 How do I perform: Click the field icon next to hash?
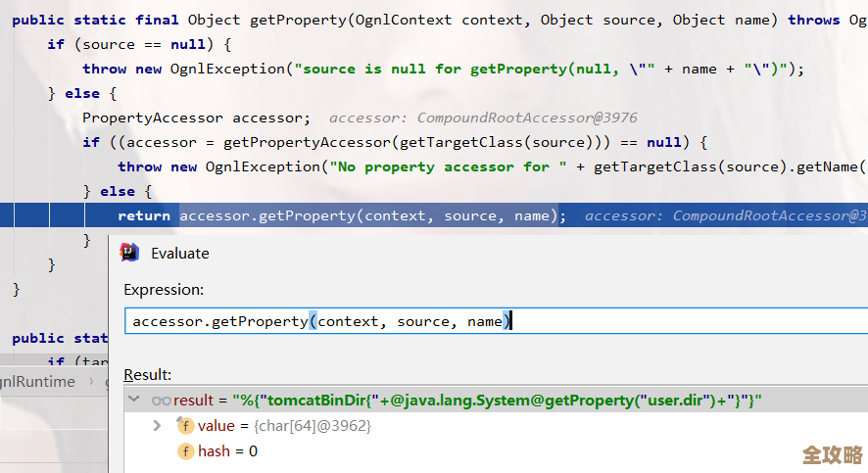click(185, 451)
